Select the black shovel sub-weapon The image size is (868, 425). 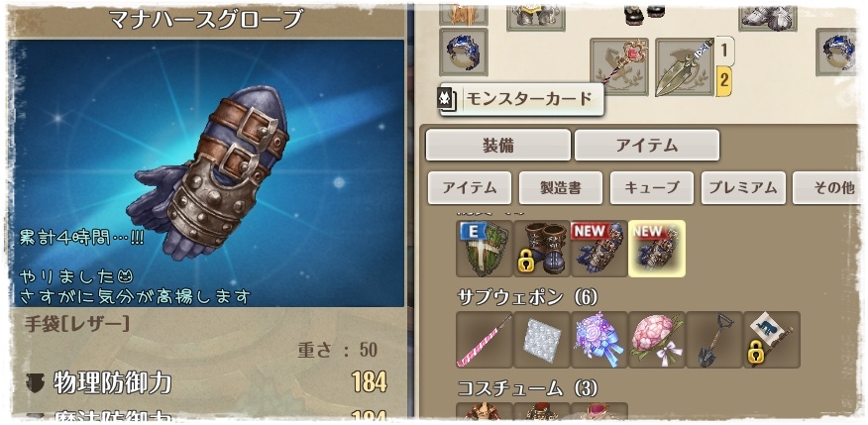714,340
